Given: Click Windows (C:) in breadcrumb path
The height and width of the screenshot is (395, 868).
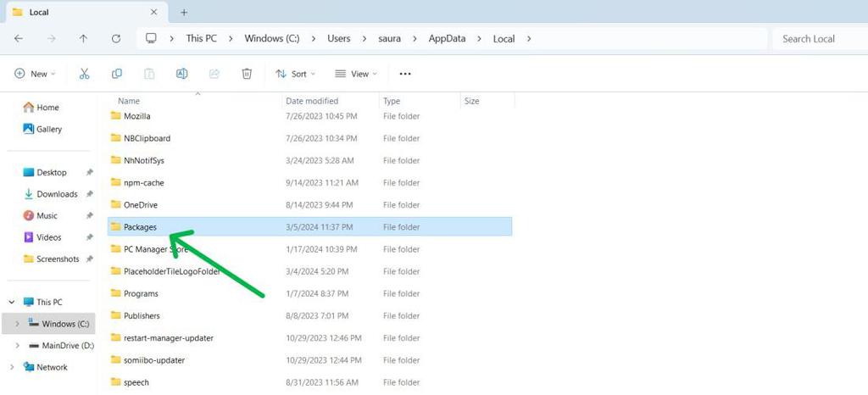Looking at the screenshot, I should click(x=272, y=39).
